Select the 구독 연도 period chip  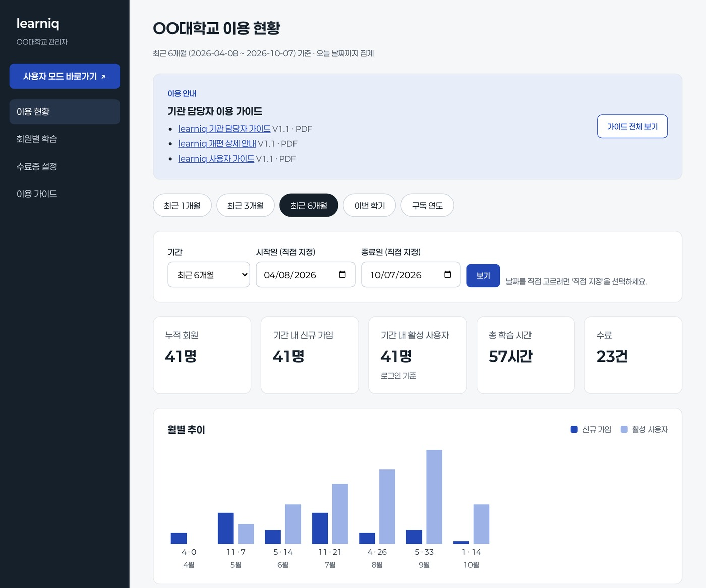(x=427, y=205)
